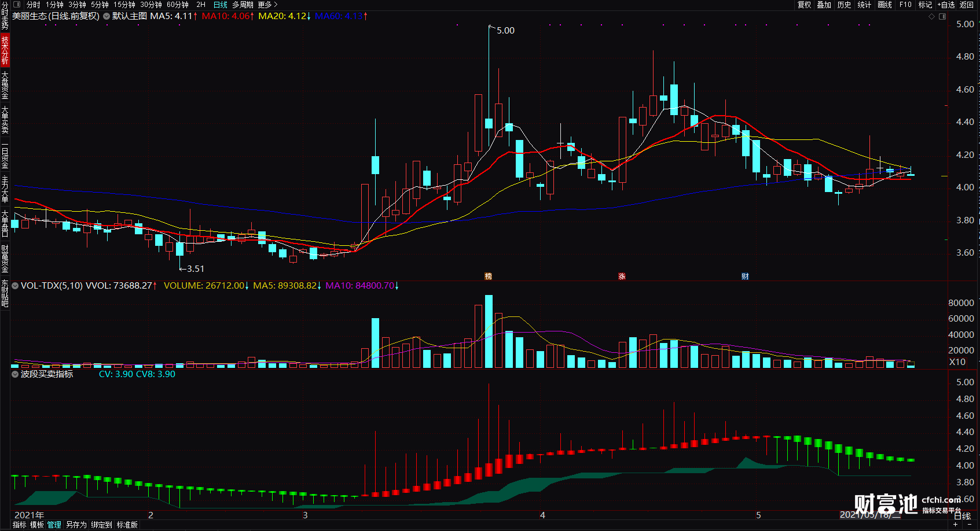Select the 5分钟 period tab
The height and width of the screenshot is (531, 980).
pyautogui.click(x=100, y=5)
